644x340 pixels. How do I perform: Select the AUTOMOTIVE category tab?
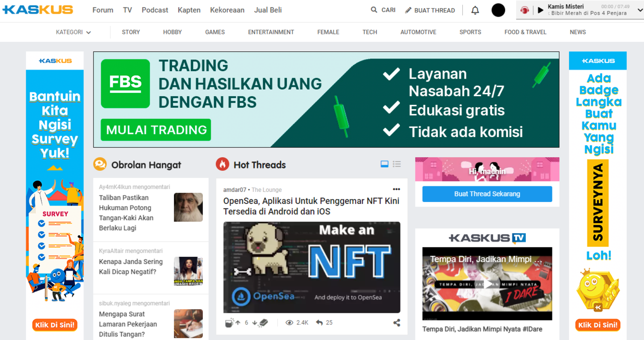pos(418,32)
